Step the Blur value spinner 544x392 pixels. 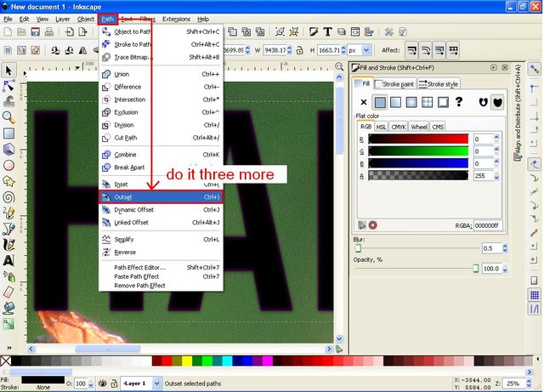click(505, 248)
